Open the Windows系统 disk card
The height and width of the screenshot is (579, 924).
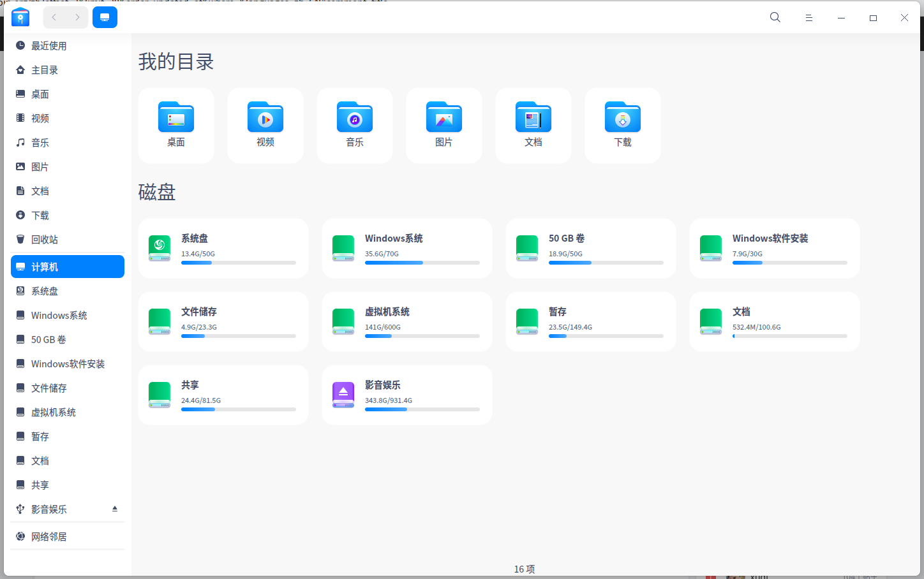(406, 248)
